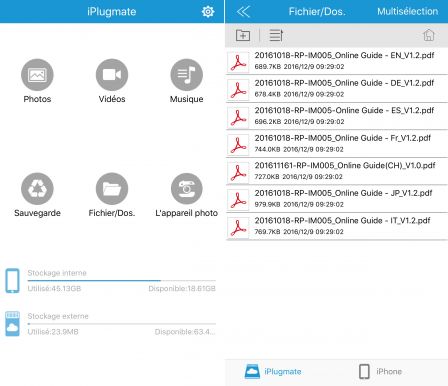
Task: Switch to iPhone bottom tab
Action: tap(380, 371)
